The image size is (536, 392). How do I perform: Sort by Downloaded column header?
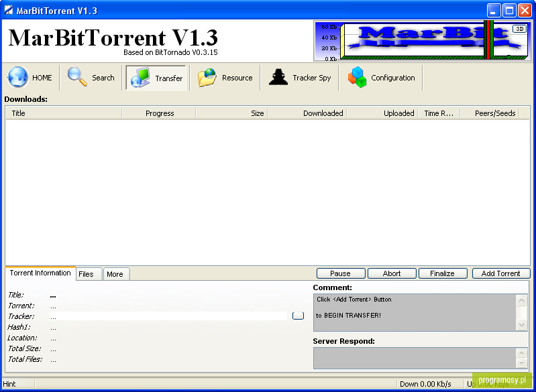coord(307,113)
